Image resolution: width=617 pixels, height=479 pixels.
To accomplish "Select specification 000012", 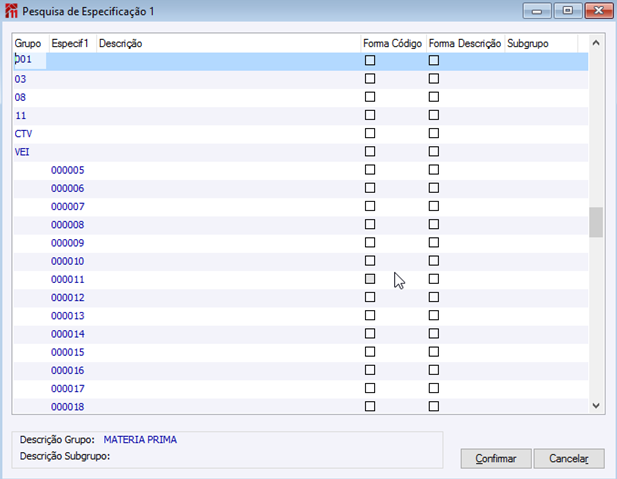I will click(x=68, y=298).
